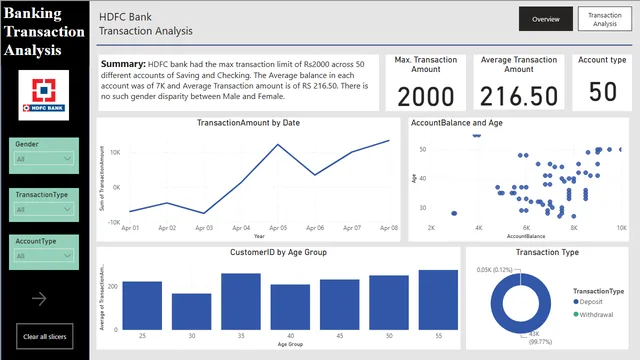This screenshot has width=640, height=360.
Task: Click the 0.05K (0.12%) donut data label
Action: pos(494,270)
